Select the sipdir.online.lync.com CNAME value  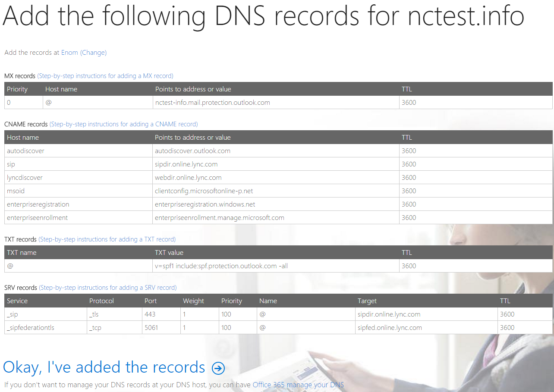pos(186,164)
